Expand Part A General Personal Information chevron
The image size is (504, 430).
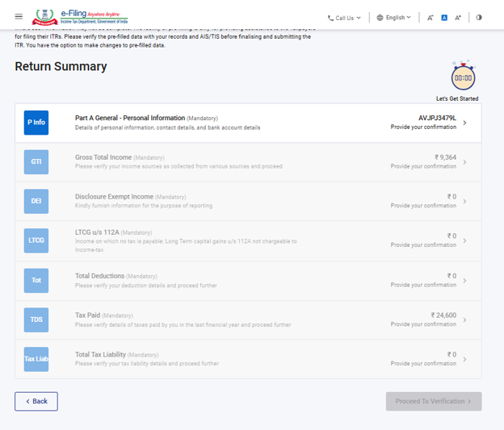pos(465,123)
